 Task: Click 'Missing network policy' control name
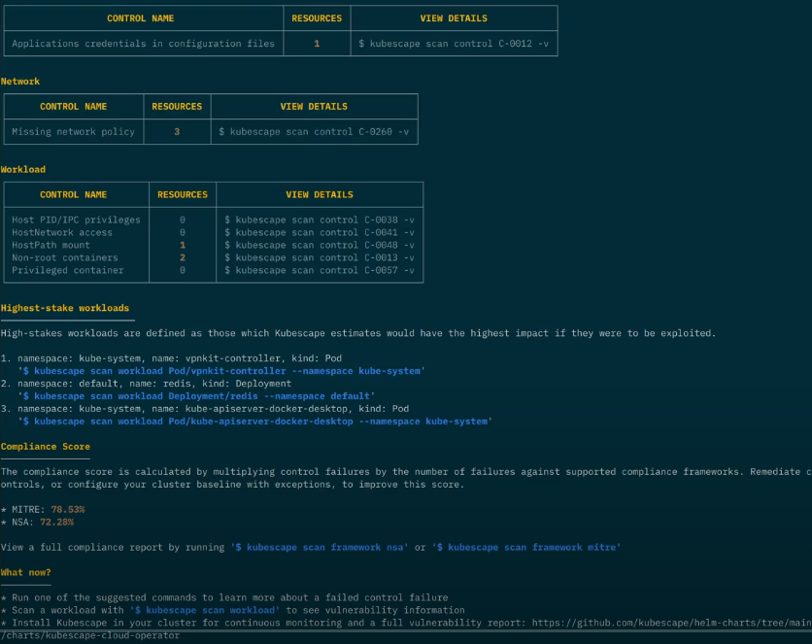tap(73, 131)
